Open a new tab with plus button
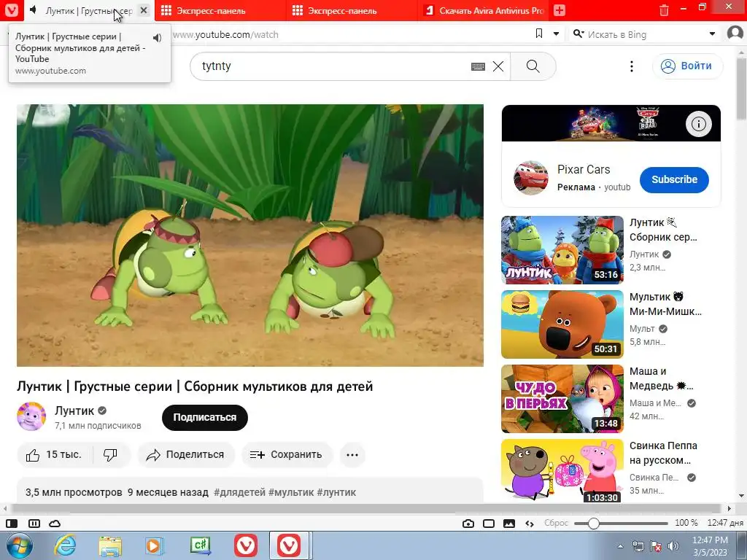Viewport: 747px width, 560px height. pyautogui.click(x=560, y=10)
